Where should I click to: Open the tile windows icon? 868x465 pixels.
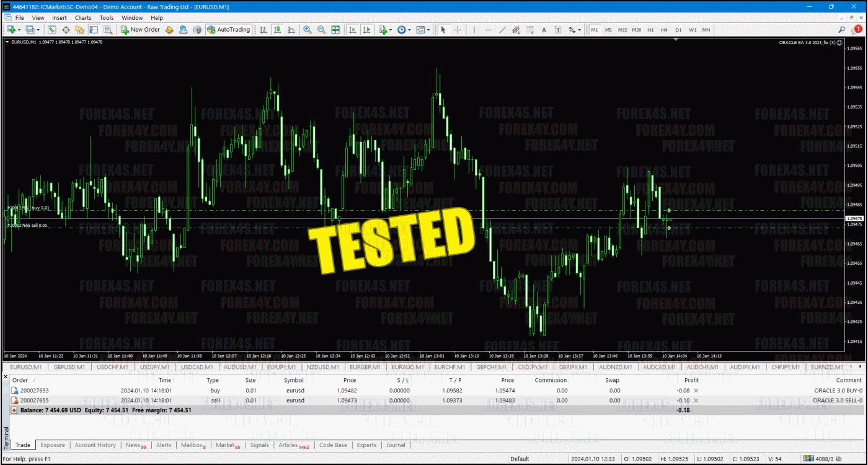[335, 30]
